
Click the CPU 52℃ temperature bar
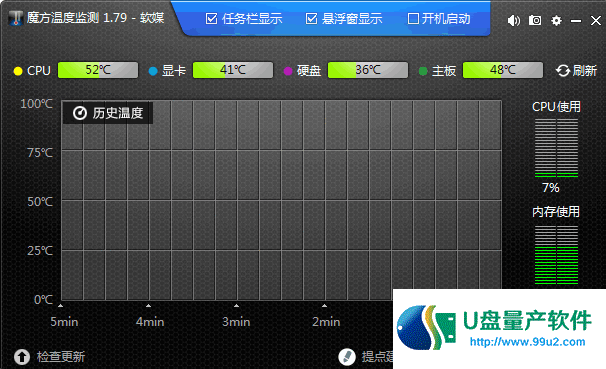(98, 70)
